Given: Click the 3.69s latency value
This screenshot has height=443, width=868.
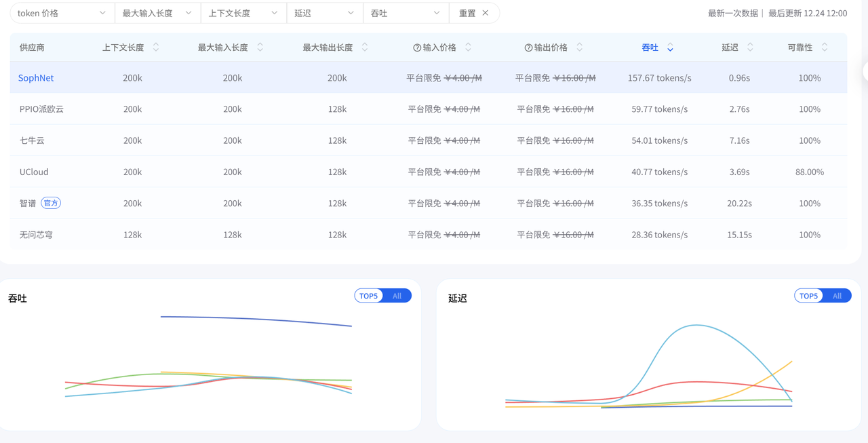Looking at the screenshot, I should 739,172.
